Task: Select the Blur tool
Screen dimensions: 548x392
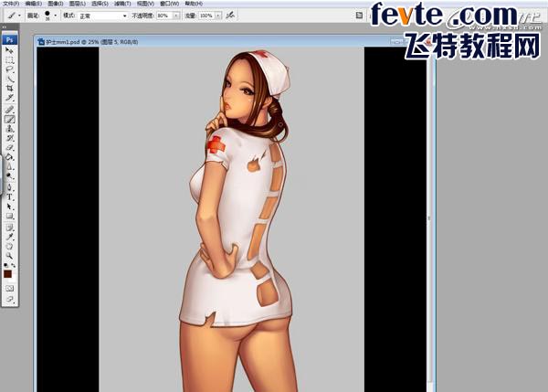Action: coord(10,166)
